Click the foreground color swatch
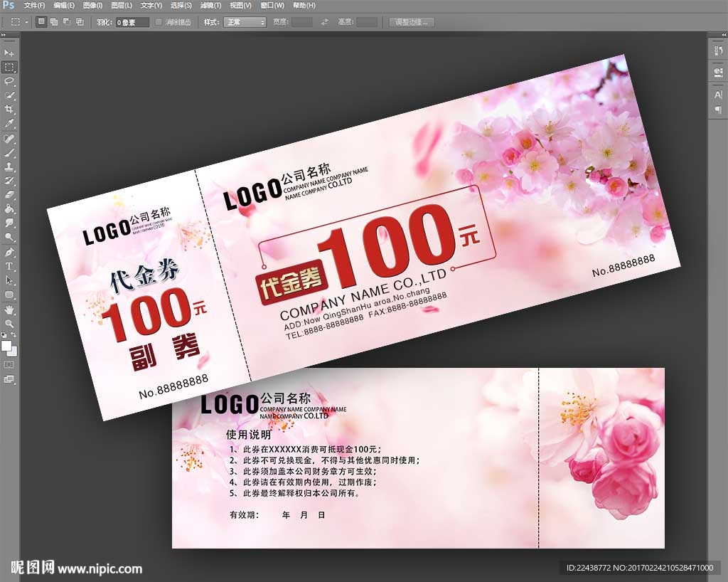The width and height of the screenshot is (728, 582). [x=6, y=346]
